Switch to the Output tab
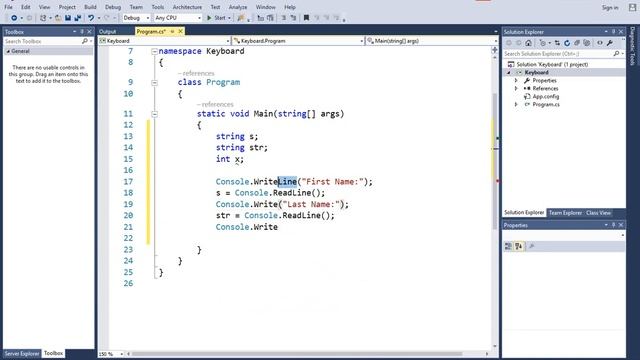This screenshot has height=360, width=640. click(x=108, y=31)
